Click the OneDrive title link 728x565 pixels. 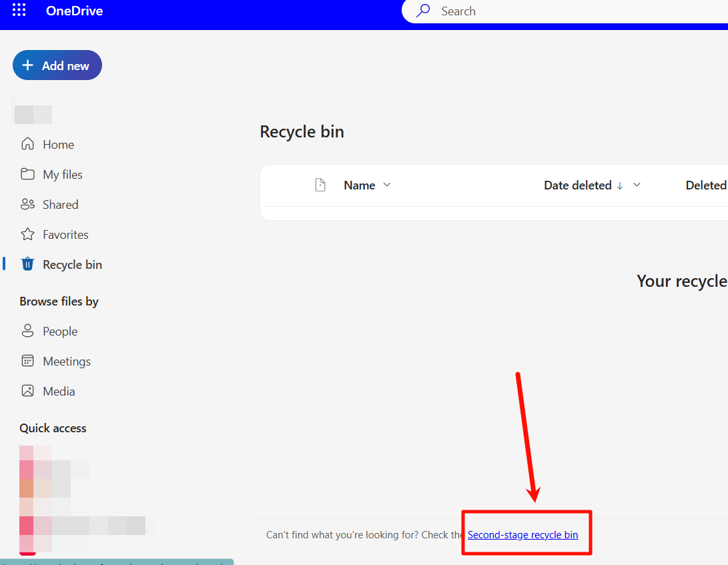point(74,11)
